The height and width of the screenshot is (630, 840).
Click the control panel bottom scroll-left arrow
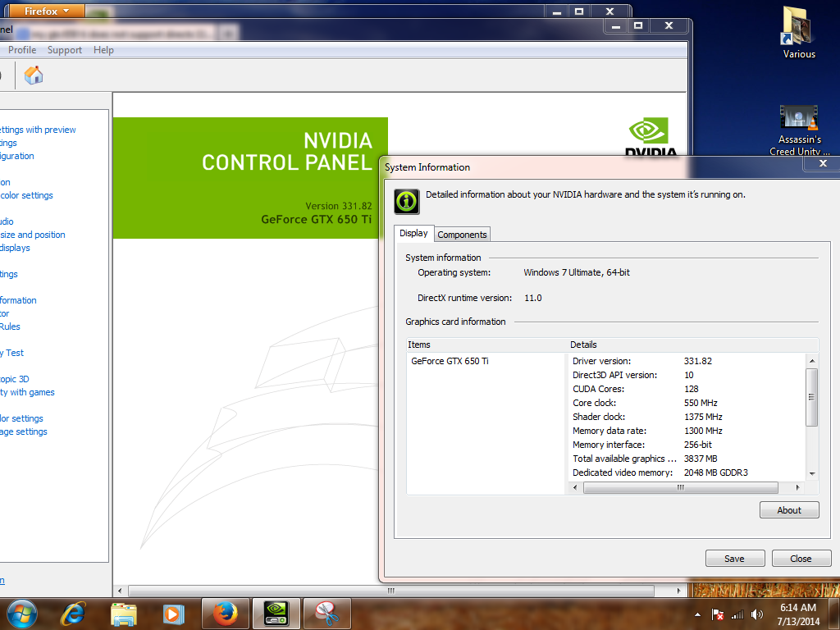click(x=120, y=591)
